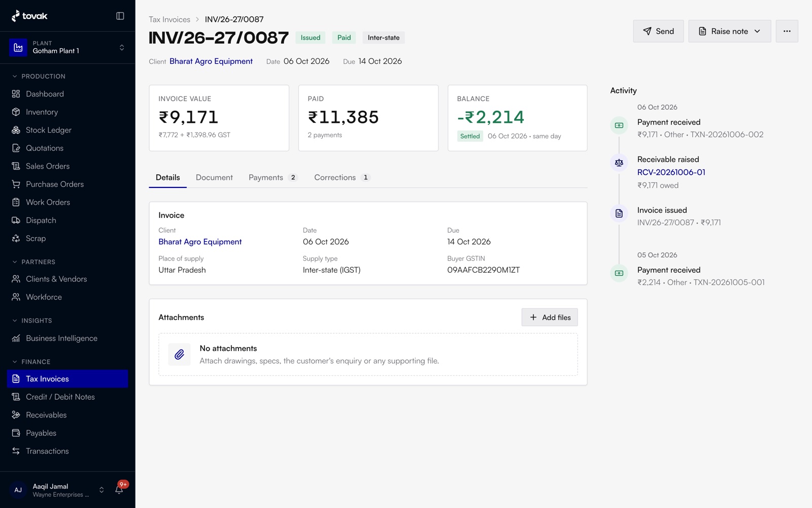Collapse the Insights section

click(x=31, y=321)
